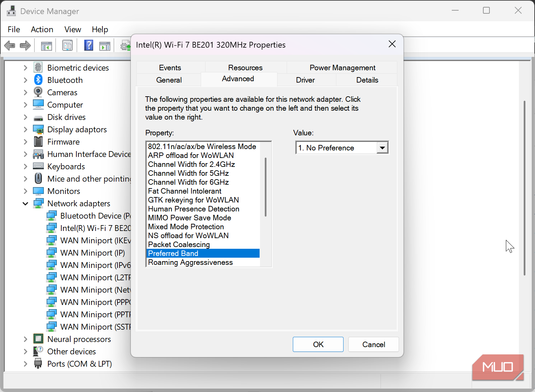
Task: Click the Bluetooth category icon
Action: tap(38, 80)
